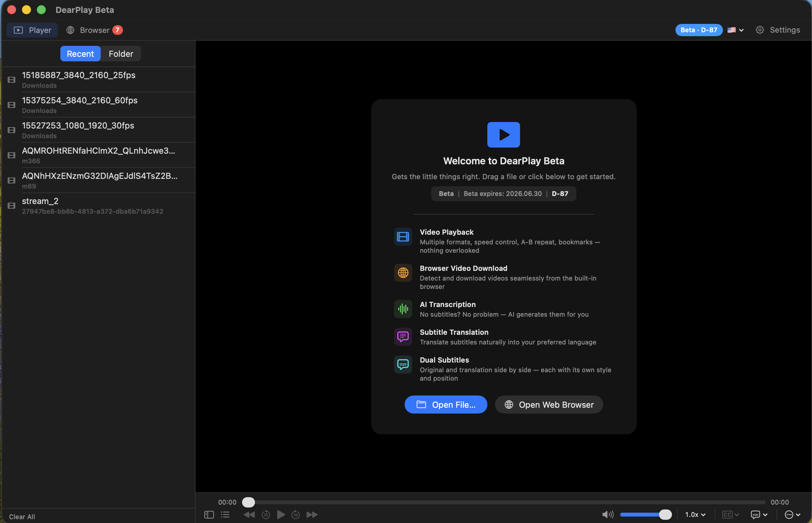Image resolution: width=812 pixels, height=523 pixels.
Task: Click the AI Transcription waveform icon
Action: (403, 309)
